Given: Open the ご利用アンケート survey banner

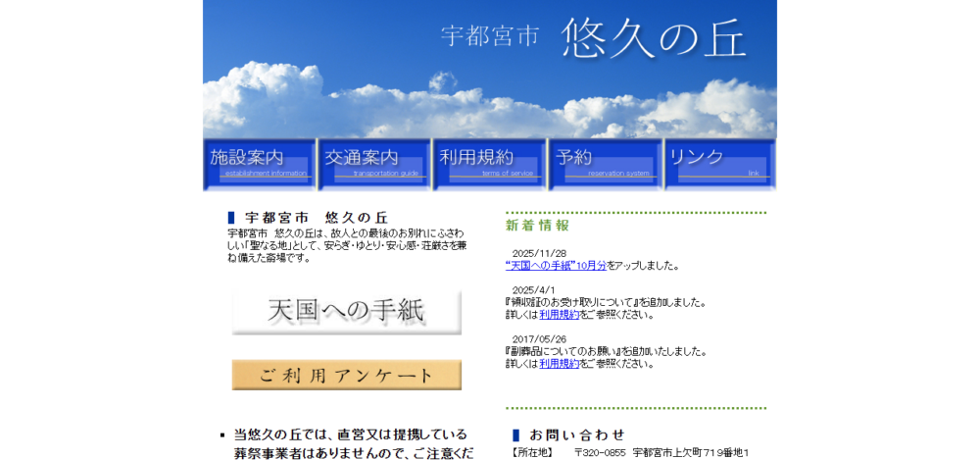Looking at the screenshot, I should (347, 375).
